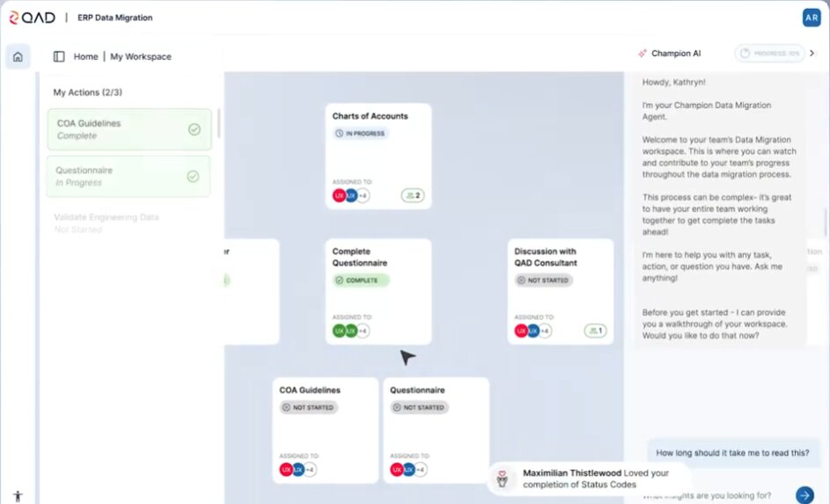The image size is (830, 504).
Task: Click member count icon on Discussion with QAD Consultant
Action: coord(595,331)
